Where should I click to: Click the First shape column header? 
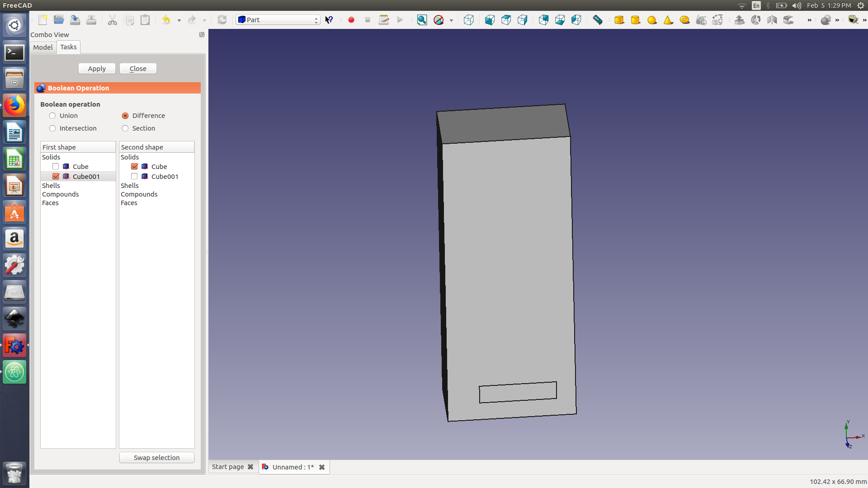tap(78, 147)
